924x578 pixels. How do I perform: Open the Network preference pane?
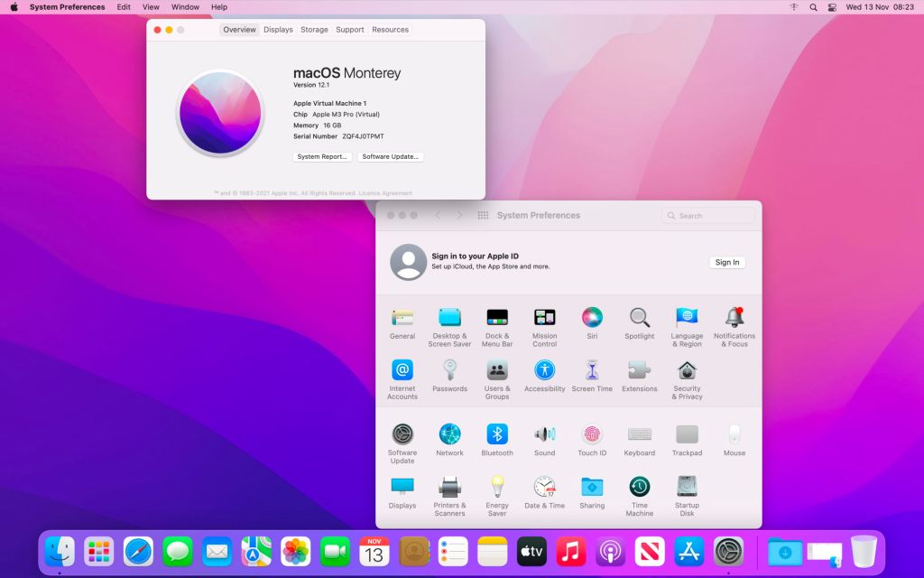click(x=449, y=435)
